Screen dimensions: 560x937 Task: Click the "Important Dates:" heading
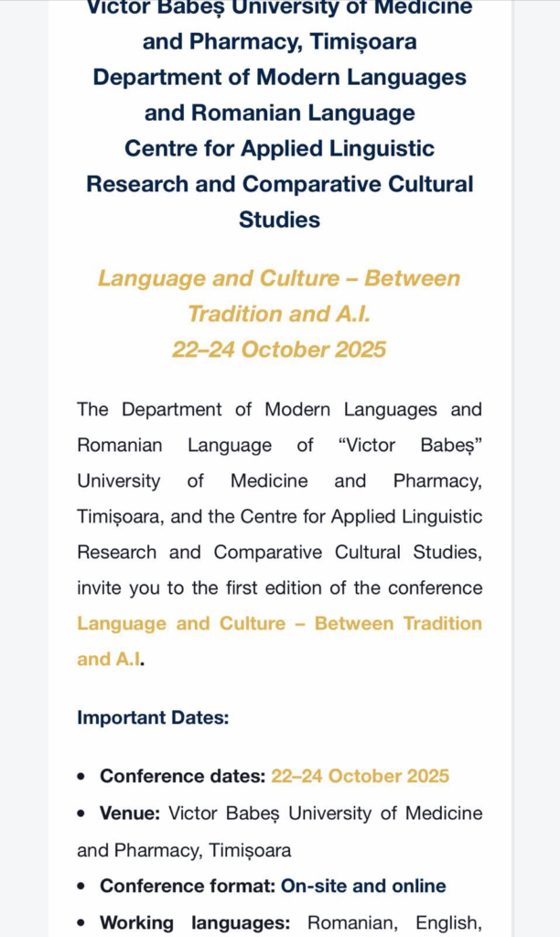tap(153, 717)
